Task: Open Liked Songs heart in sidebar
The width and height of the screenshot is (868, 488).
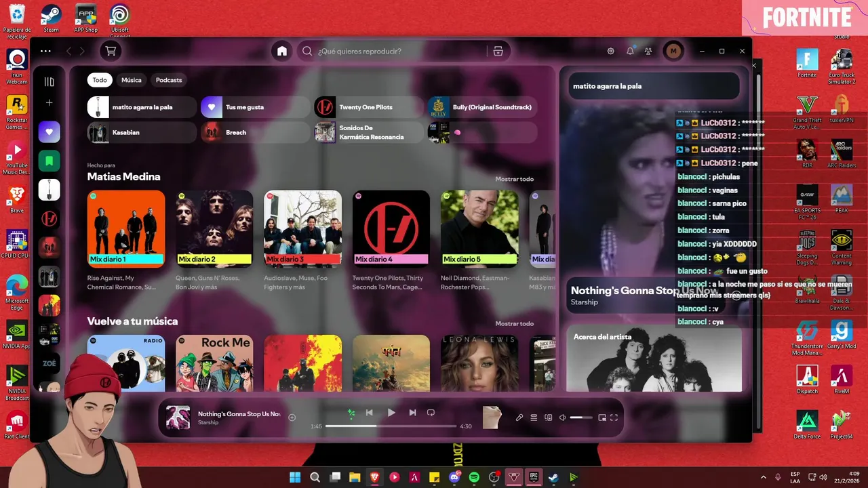Action: click(x=49, y=131)
